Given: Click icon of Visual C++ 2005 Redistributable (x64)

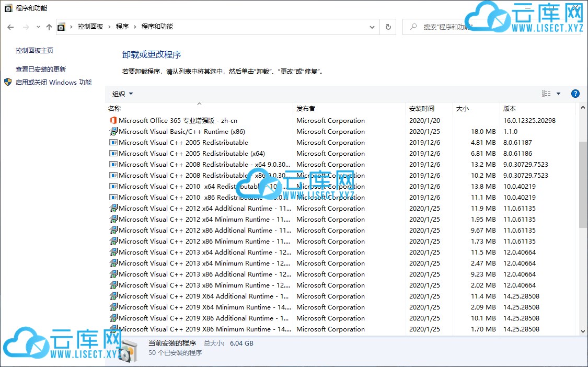Looking at the screenshot, I should coord(113,154).
